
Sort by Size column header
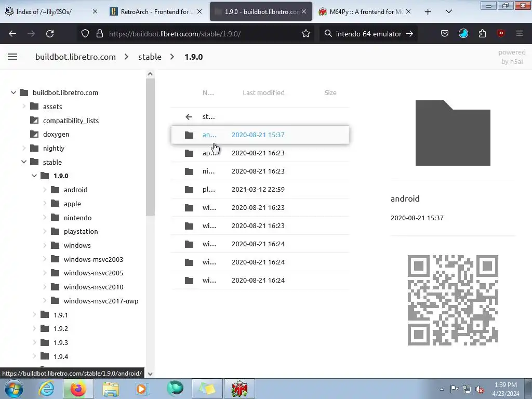pos(330,92)
